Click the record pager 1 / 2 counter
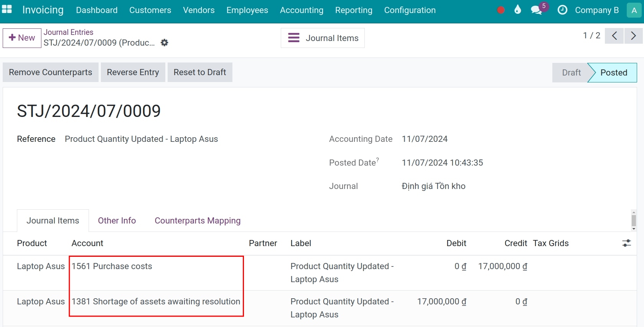This screenshot has width=644, height=327. tap(591, 35)
